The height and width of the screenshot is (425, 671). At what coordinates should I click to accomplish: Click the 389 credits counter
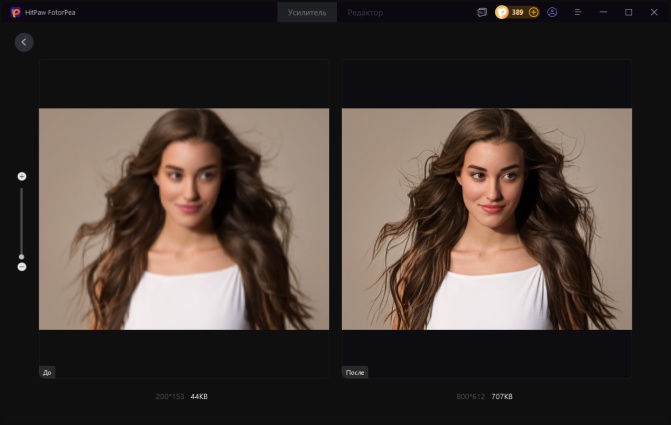[x=518, y=12]
